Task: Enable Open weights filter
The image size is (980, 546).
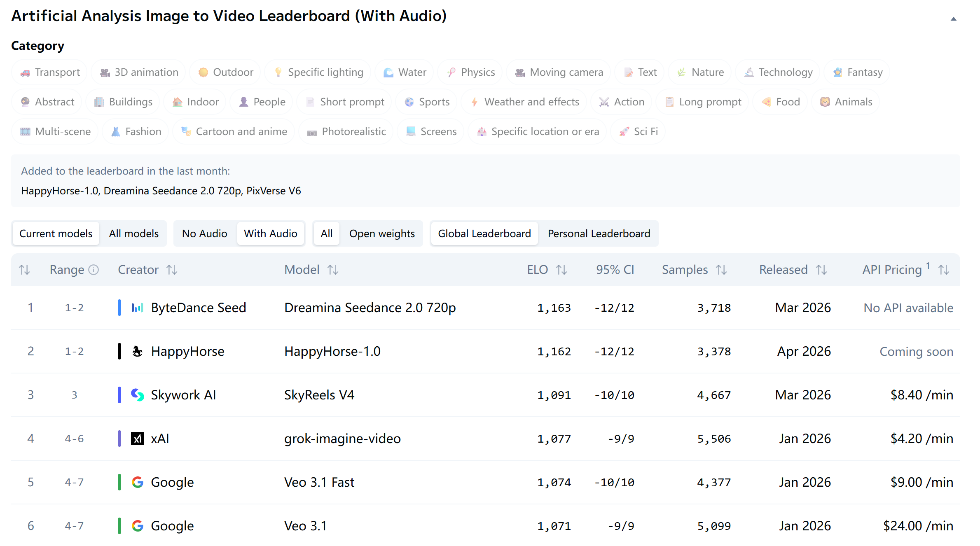Action: [x=381, y=233]
